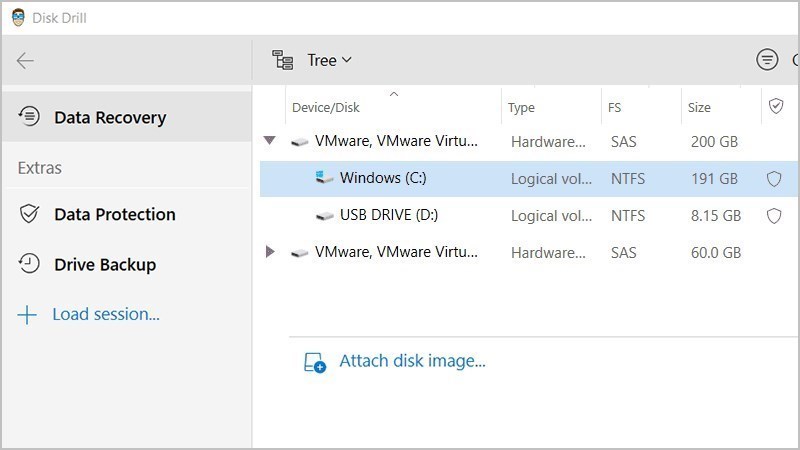The width and height of the screenshot is (800, 450).
Task: Click the Disk Drill app logo icon
Action: (x=18, y=18)
